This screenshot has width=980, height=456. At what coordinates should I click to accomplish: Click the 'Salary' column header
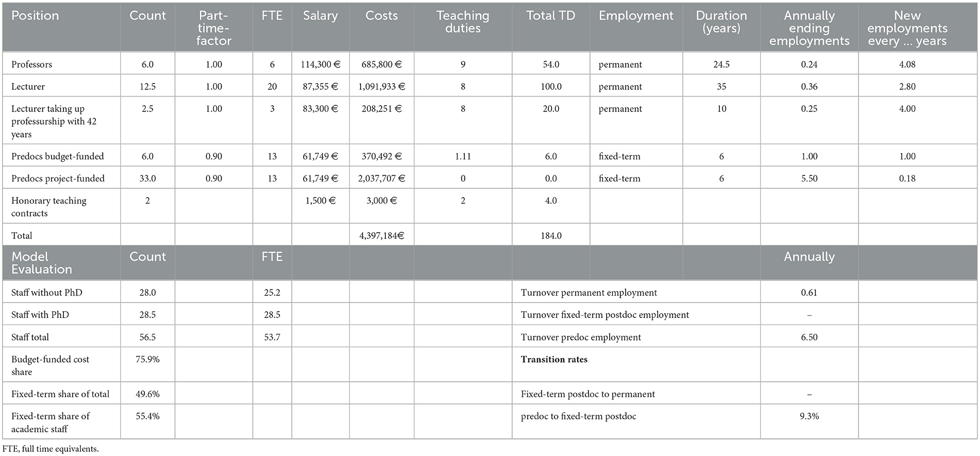point(320,16)
